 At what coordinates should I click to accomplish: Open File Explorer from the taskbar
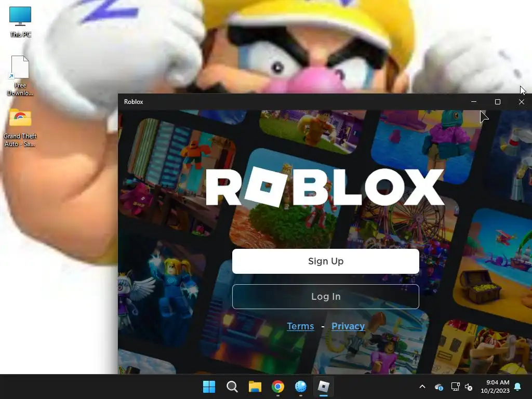tap(255, 387)
